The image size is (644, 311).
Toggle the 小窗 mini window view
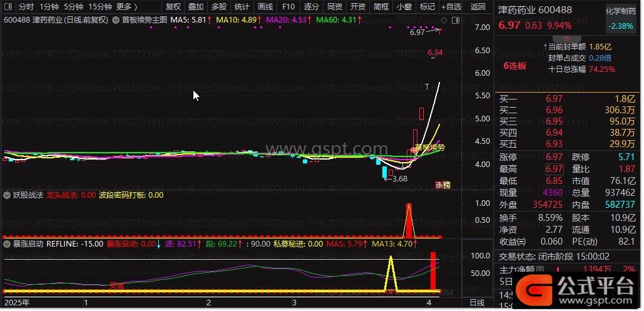[404, 7]
